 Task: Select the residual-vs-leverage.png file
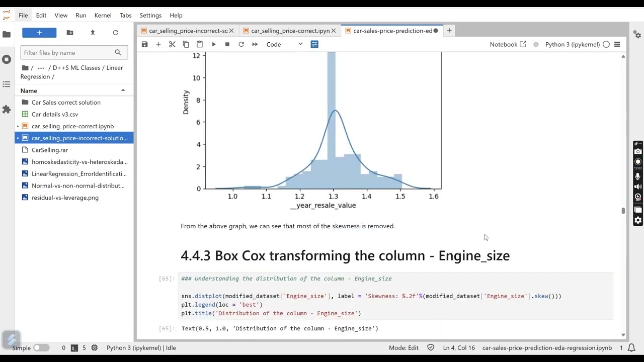pyautogui.click(x=65, y=198)
